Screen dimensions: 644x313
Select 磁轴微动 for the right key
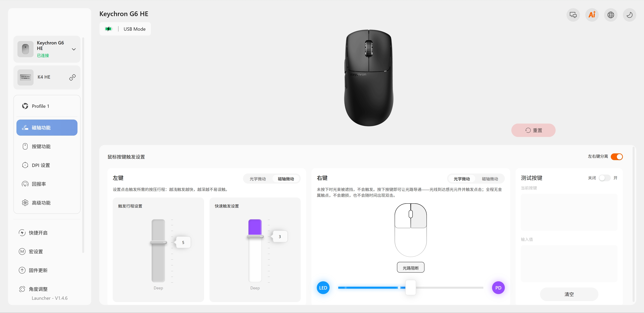pyautogui.click(x=490, y=179)
